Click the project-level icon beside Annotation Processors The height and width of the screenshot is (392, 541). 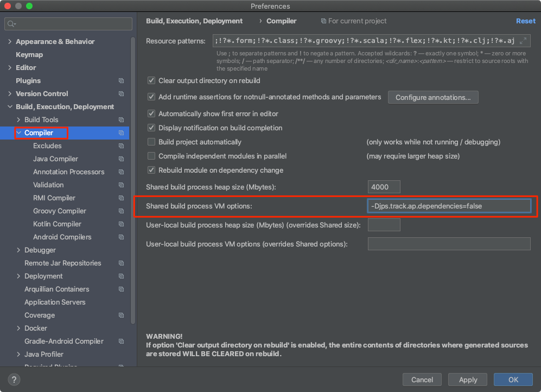tap(121, 172)
